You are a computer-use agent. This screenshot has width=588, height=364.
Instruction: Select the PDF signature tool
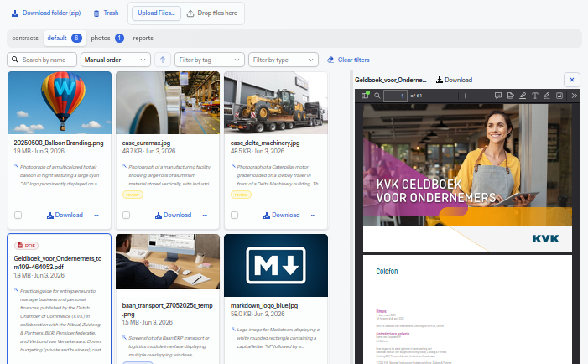[x=510, y=96]
